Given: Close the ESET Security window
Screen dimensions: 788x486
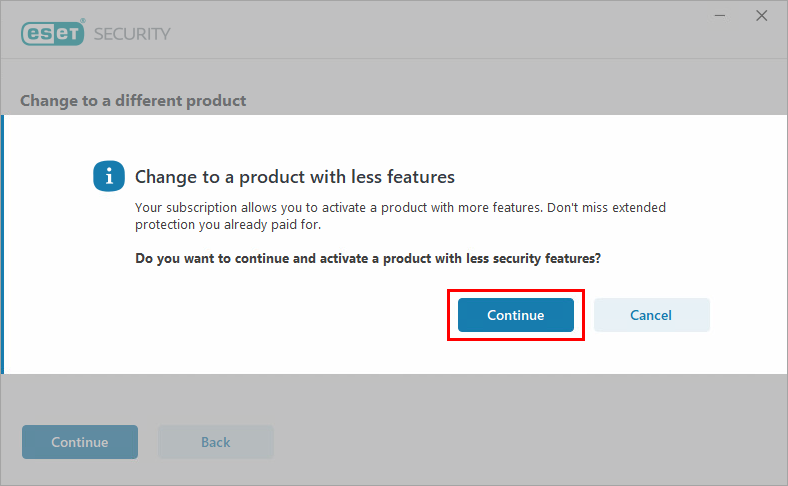Looking at the screenshot, I should [764, 15].
